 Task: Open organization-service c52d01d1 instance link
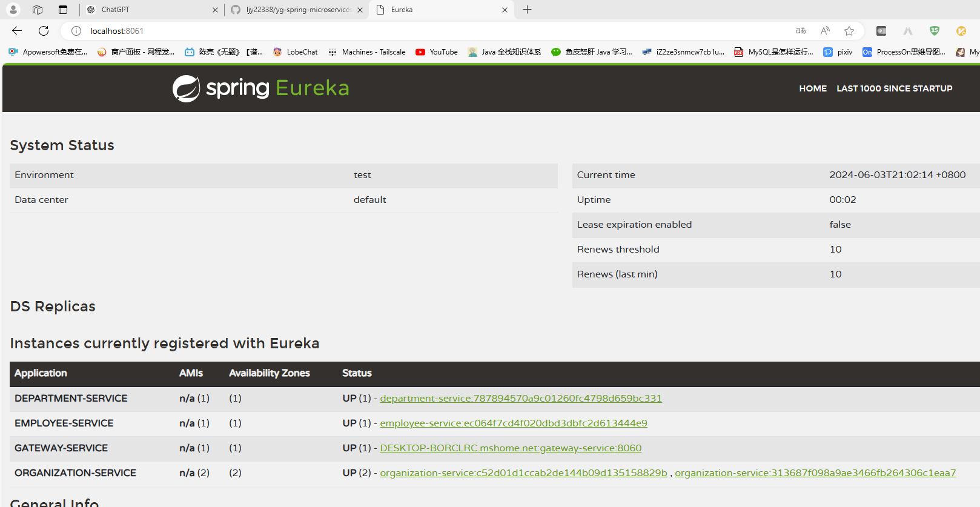pyautogui.click(x=523, y=473)
